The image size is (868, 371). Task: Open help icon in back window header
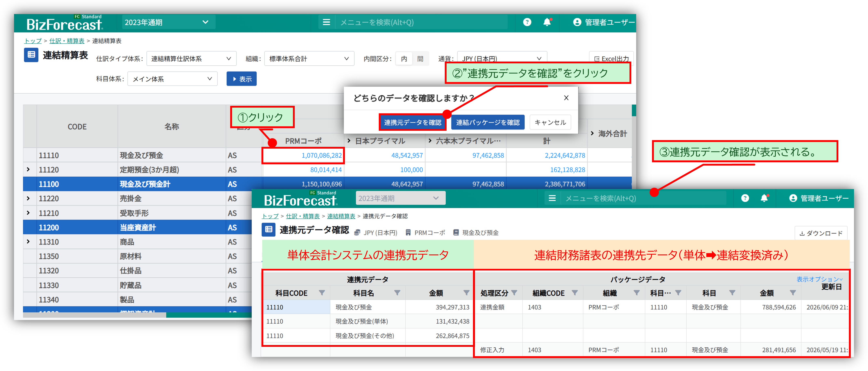tap(527, 22)
